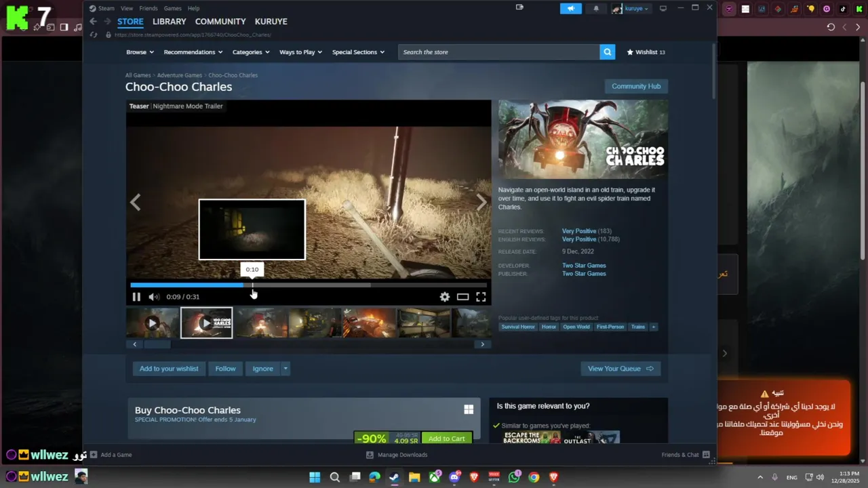This screenshot has width=868, height=488.
Task: Enter fullscreen on the video player
Action: click(x=481, y=297)
